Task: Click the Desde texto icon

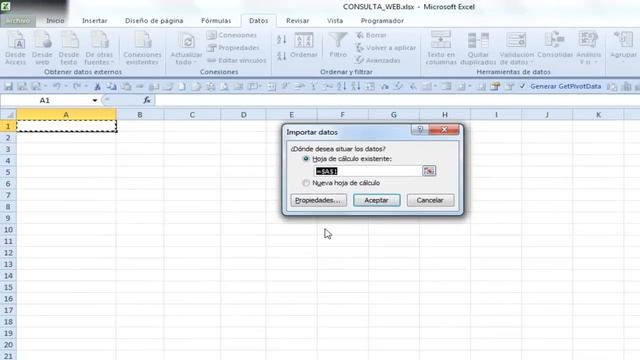Action: coord(69,48)
